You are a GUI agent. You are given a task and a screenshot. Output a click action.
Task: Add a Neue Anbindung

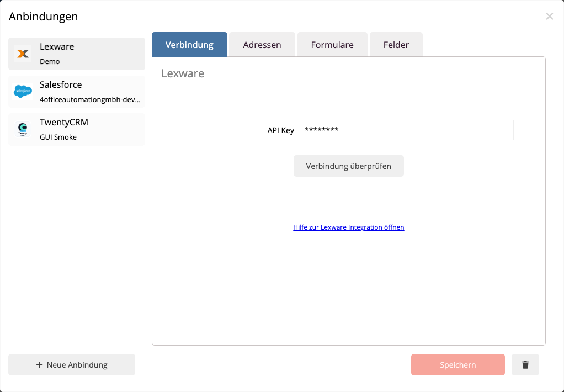(x=72, y=364)
